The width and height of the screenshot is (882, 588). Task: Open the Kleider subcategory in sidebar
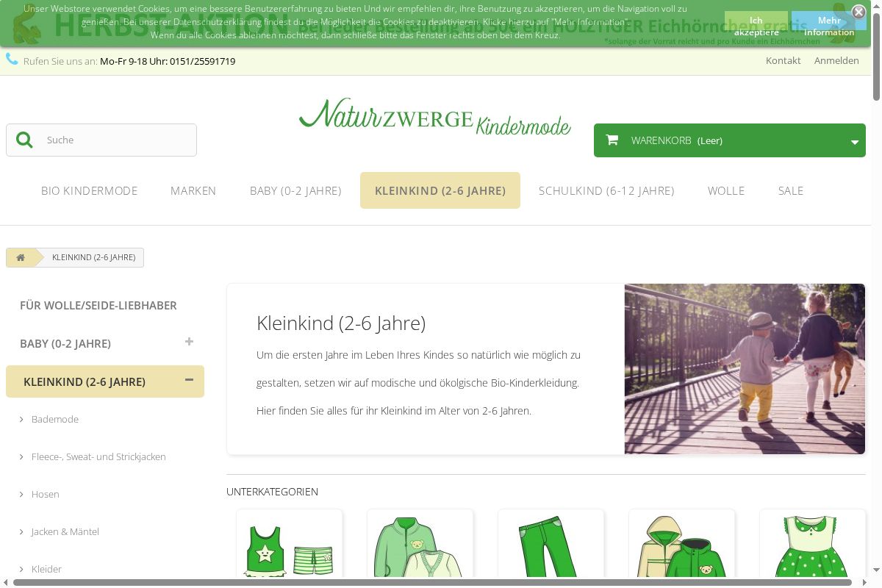point(46,569)
